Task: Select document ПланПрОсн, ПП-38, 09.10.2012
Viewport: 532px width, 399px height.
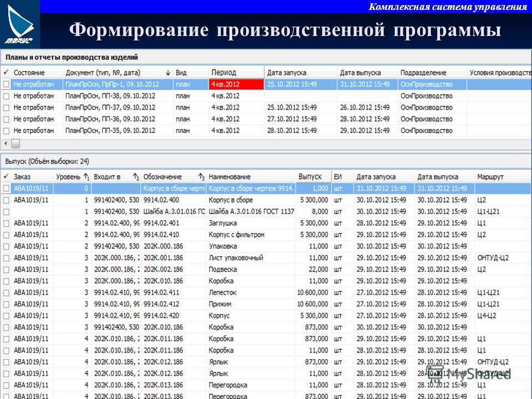Action: coord(110,96)
